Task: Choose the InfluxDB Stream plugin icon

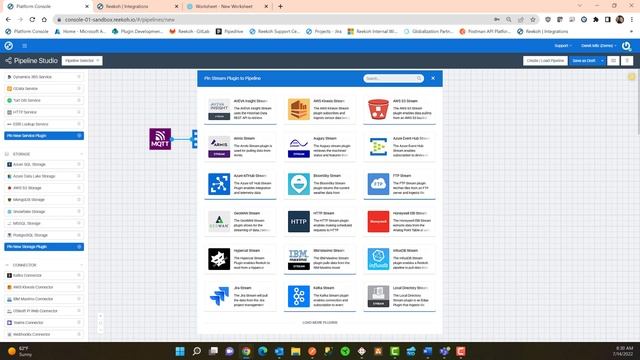Action: (378, 259)
